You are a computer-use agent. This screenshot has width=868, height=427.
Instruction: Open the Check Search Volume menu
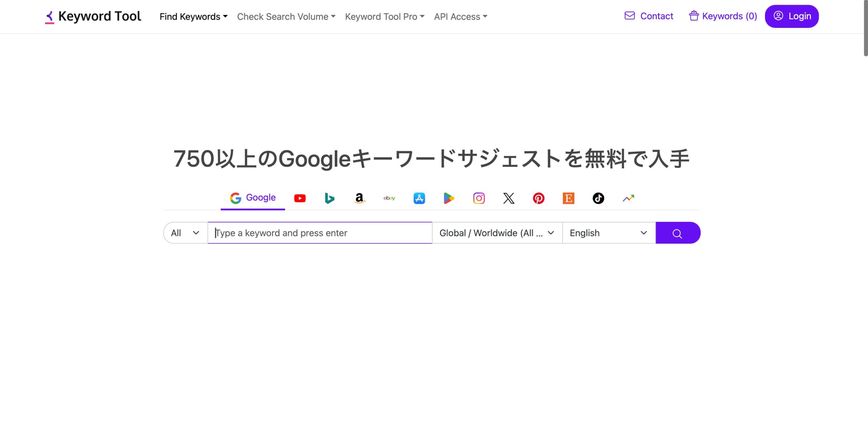tap(286, 17)
